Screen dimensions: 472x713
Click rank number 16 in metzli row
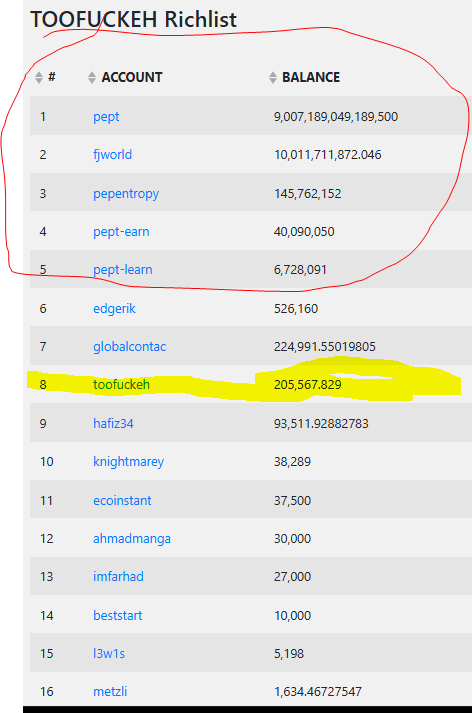coord(47,692)
